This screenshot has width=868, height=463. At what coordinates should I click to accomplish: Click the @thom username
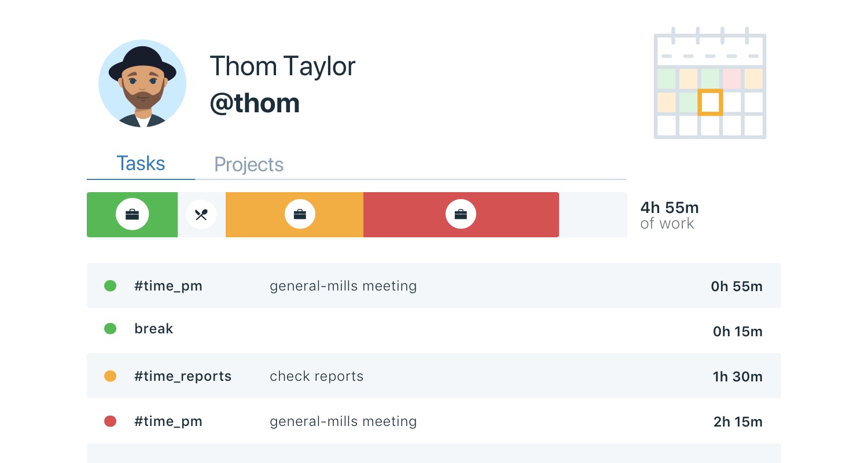tap(255, 103)
